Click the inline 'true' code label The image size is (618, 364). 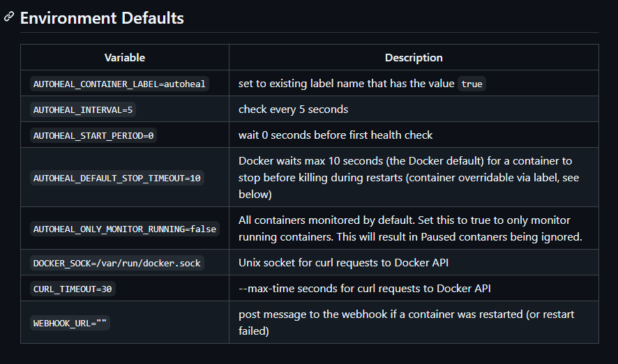[x=472, y=84]
